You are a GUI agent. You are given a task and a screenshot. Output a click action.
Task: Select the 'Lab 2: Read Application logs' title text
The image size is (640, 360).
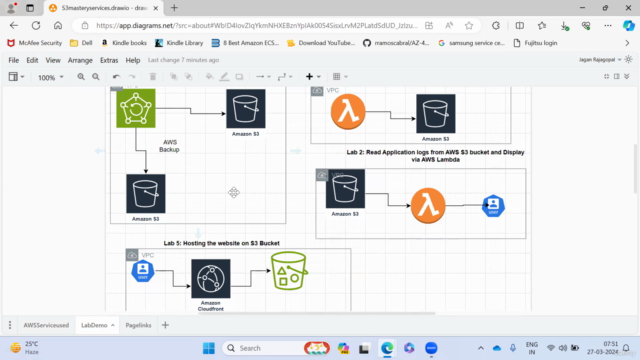(x=436, y=156)
